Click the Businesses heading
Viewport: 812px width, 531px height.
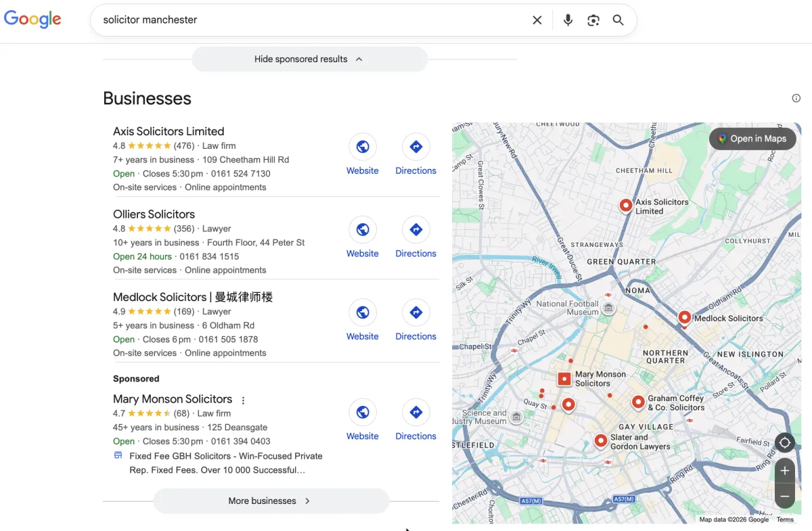pyautogui.click(x=147, y=98)
